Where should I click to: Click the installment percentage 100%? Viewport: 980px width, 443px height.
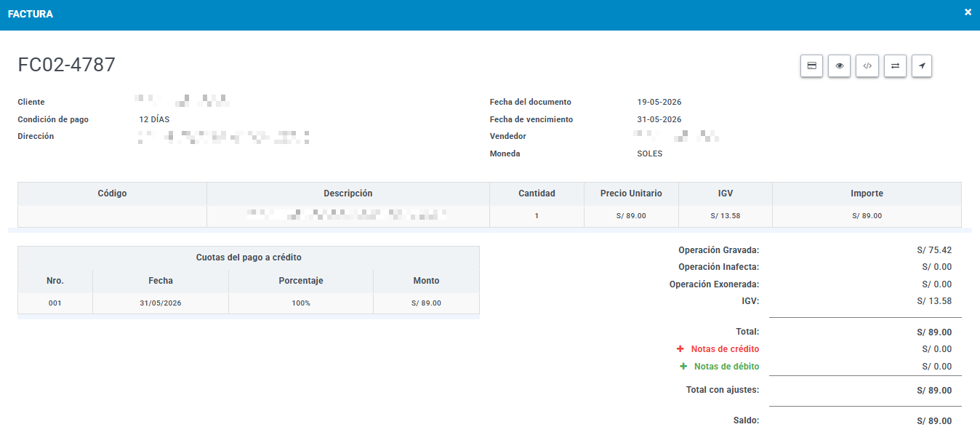pyautogui.click(x=301, y=303)
